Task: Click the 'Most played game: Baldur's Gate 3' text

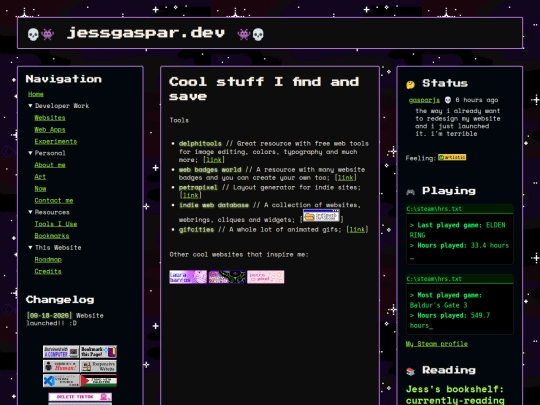Action: pos(445,300)
